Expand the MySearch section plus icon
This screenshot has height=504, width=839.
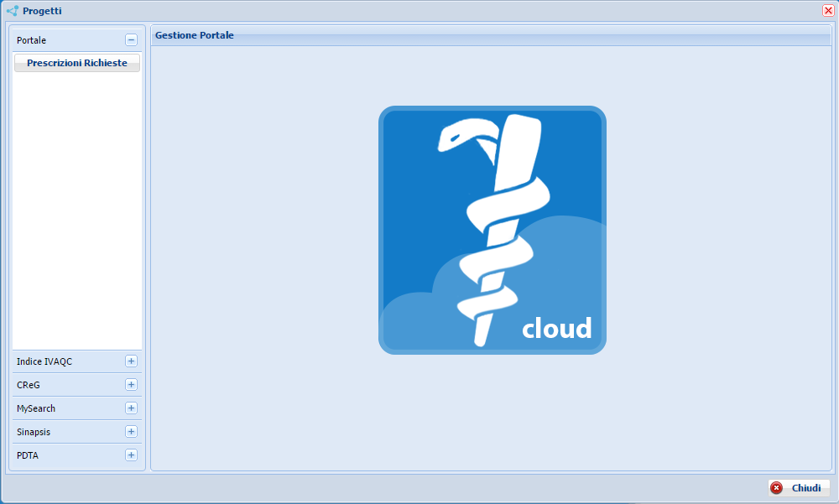[131, 408]
